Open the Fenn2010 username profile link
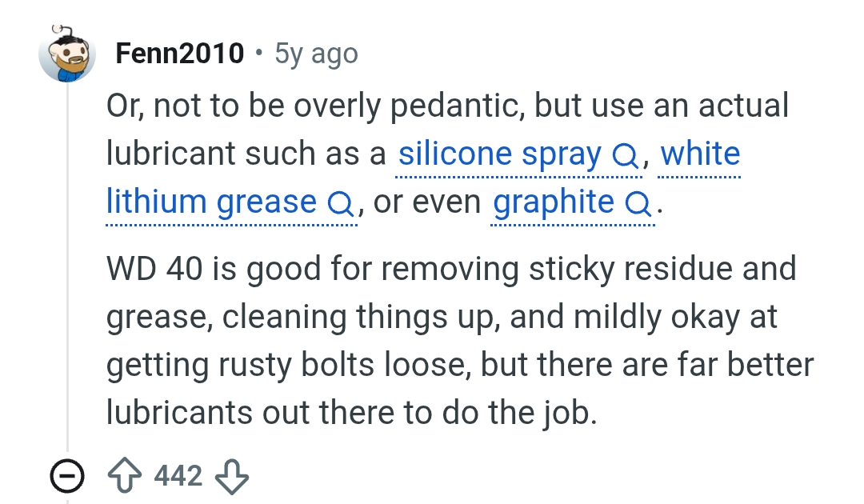The height and width of the screenshot is (504, 864). (180, 54)
